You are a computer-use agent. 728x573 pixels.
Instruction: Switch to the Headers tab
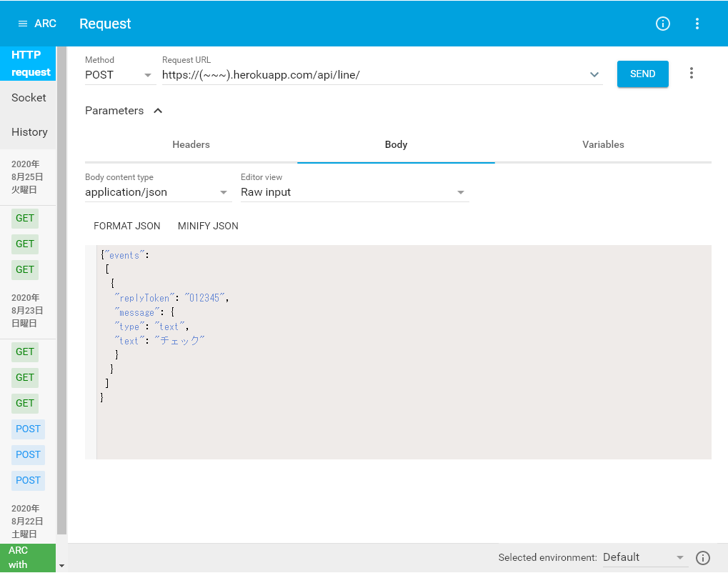coord(191,144)
